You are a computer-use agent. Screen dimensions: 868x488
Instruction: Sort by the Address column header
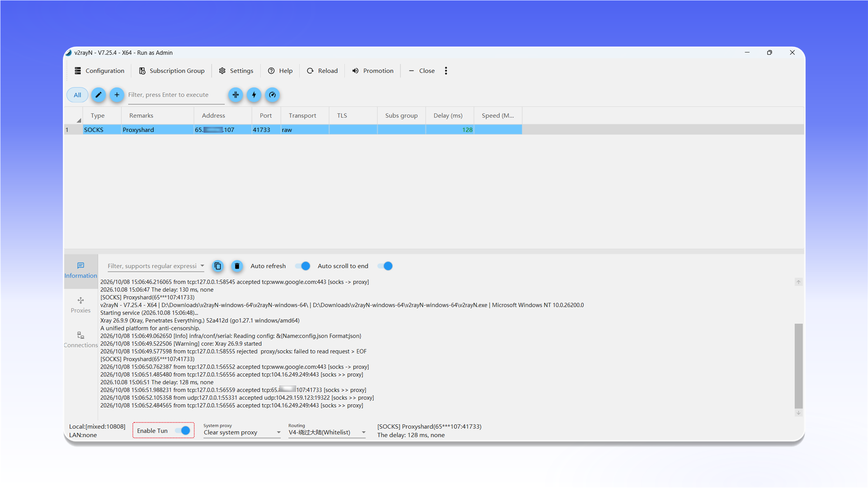(x=222, y=116)
